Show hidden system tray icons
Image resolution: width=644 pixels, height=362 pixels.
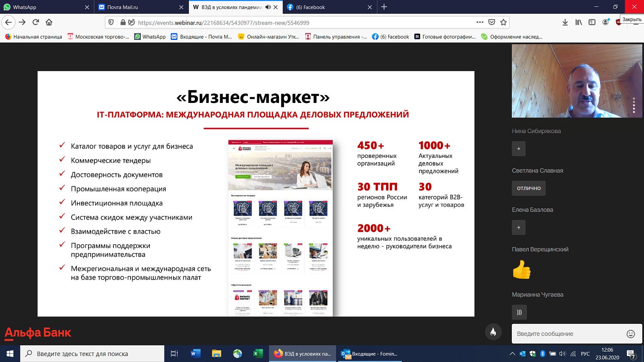[512, 354]
